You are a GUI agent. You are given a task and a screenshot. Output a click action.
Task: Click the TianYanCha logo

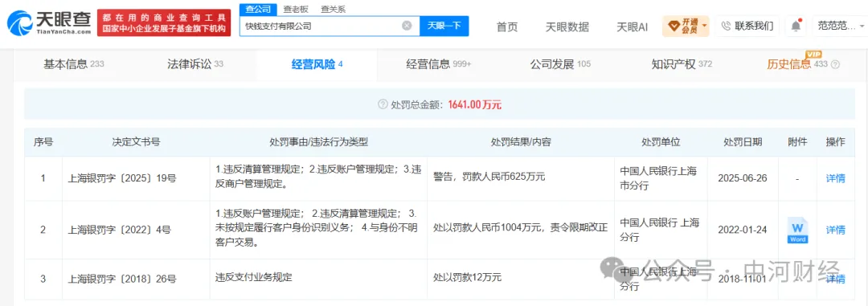click(50, 24)
